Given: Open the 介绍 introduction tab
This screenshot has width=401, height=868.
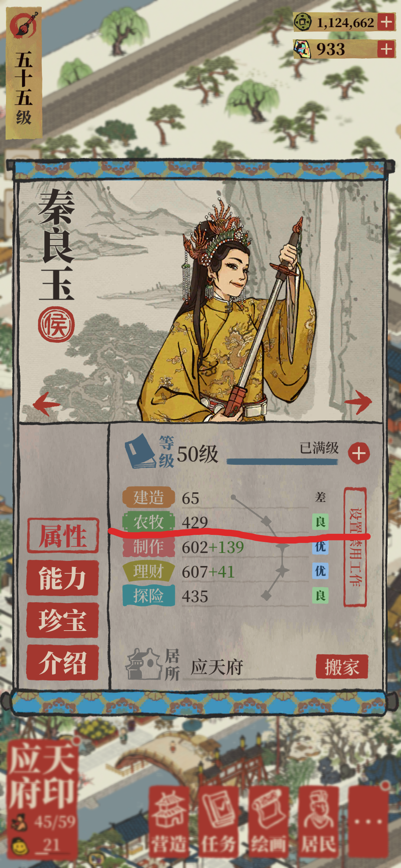Looking at the screenshot, I should [62, 662].
